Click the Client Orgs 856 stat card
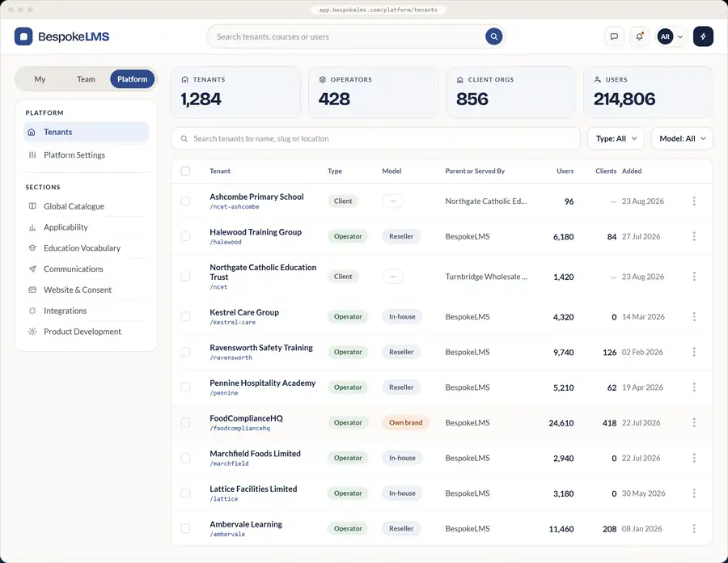 click(x=510, y=92)
